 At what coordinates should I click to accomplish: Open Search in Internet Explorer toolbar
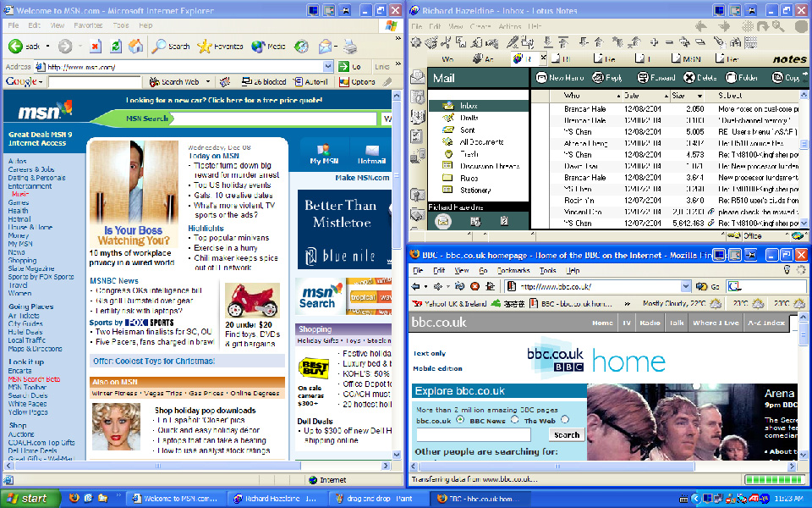pos(171,47)
